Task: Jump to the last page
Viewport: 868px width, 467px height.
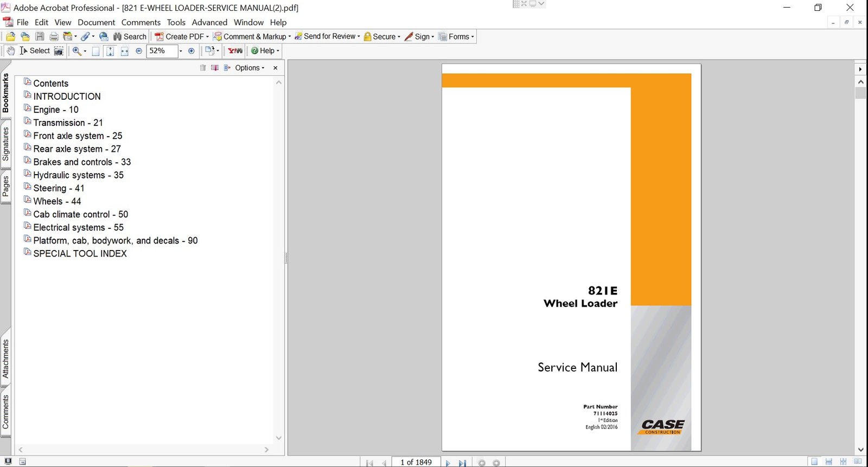Action: pyautogui.click(x=462, y=463)
